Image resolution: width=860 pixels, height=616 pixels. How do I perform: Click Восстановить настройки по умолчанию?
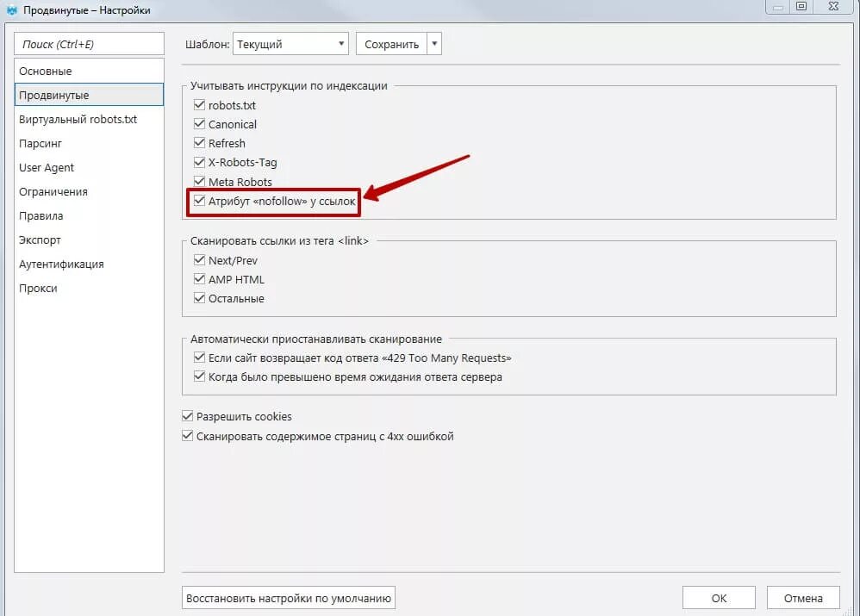(289, 598)
